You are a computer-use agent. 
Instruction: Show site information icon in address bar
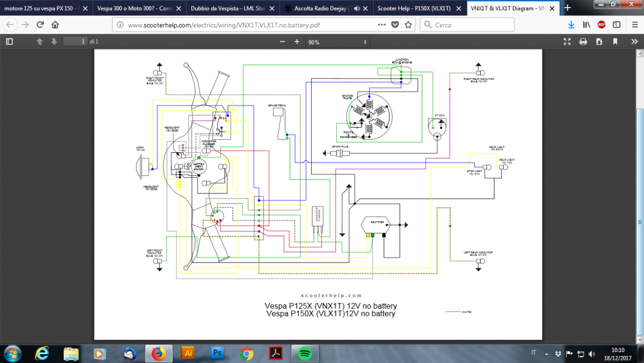click(120, 25)
